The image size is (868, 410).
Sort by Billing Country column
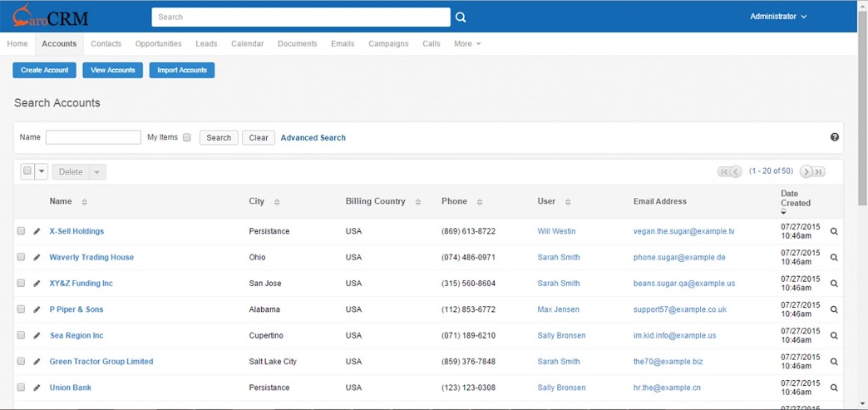(418, 202)
